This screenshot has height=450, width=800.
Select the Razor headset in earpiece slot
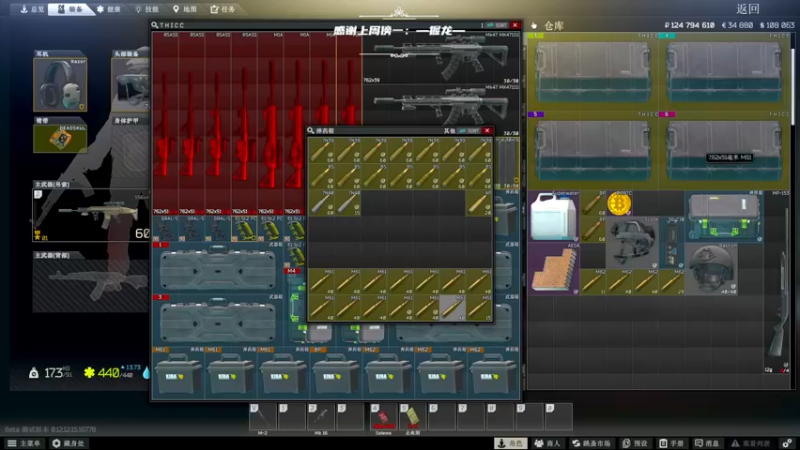click(x=60, y=84)
